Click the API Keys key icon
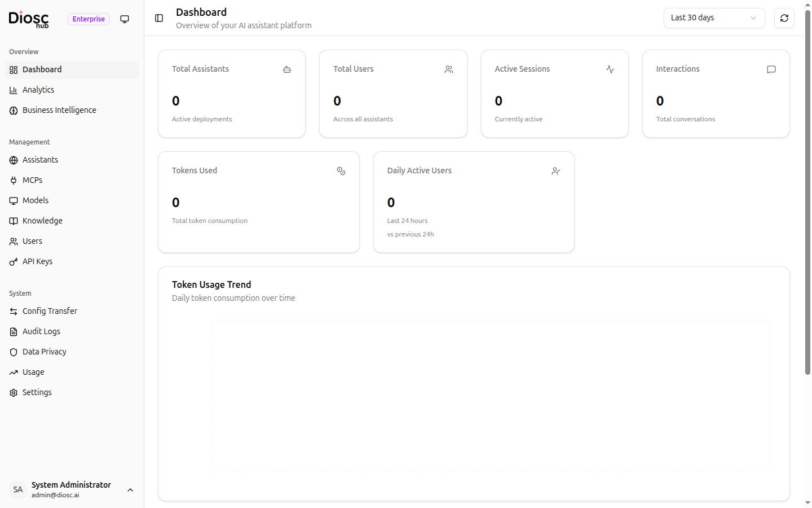Screen dimensions: 812x508 [14, 262]
